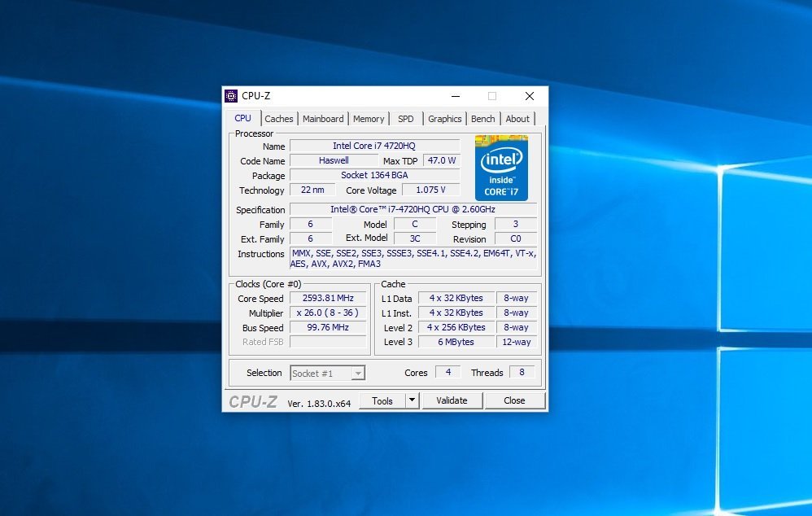Click the Instructions list starting with MMX

tap(413, 259)
